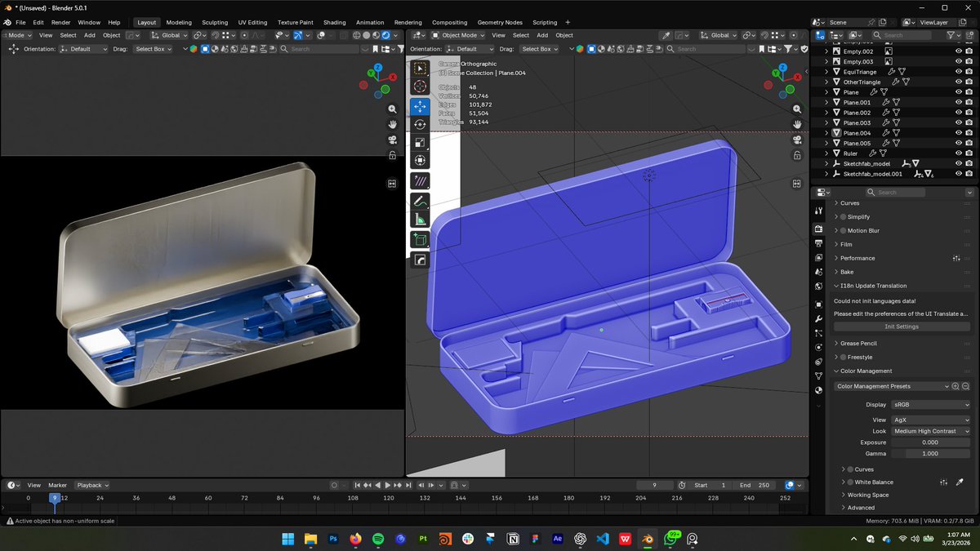The image size is (980, 551).
Task: Click the zoom magnifier in right viewport
Action: point(797,109)
